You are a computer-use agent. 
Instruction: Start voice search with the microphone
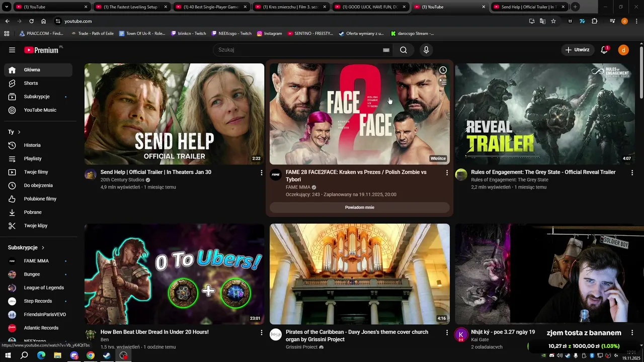point(426,50)
